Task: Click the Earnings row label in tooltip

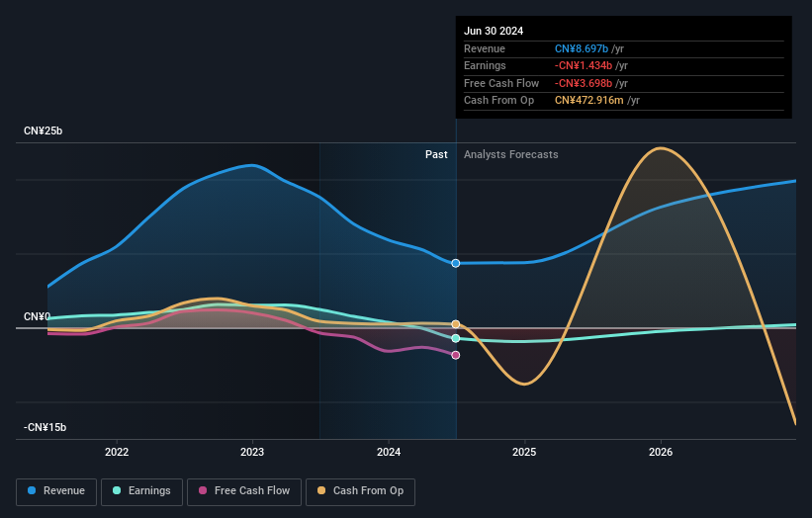Action: pyautogui.click(x=485, y=65)
